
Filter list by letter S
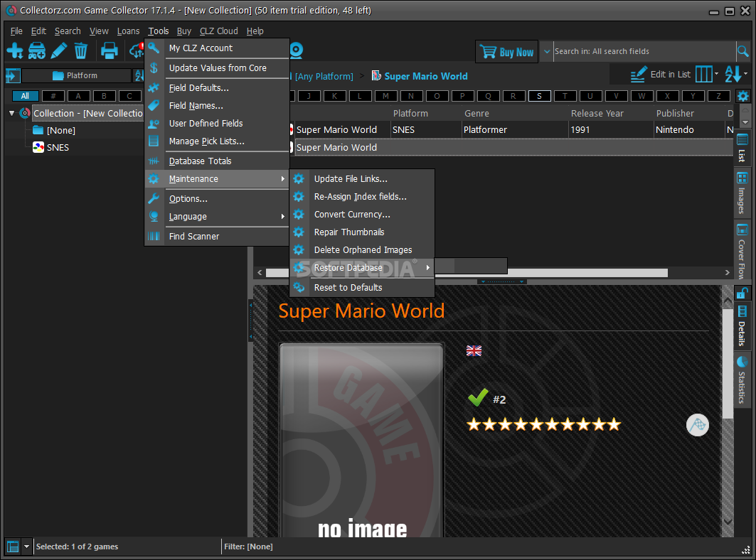539,96
